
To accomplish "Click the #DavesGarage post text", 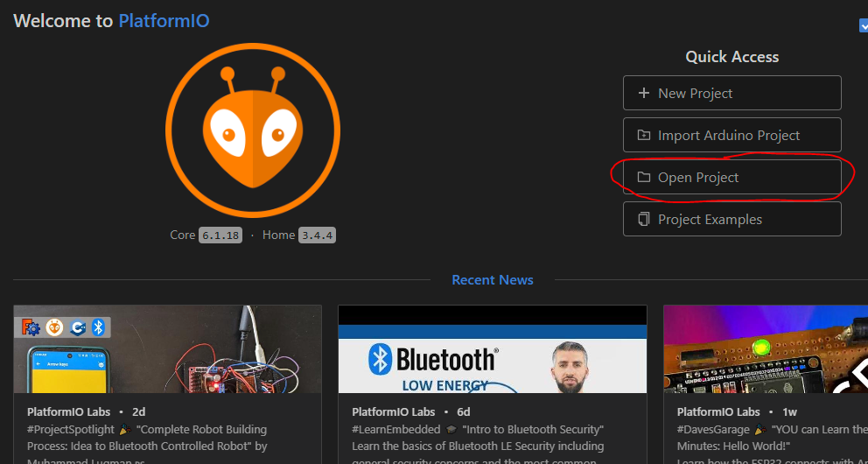I will [773, 445].
